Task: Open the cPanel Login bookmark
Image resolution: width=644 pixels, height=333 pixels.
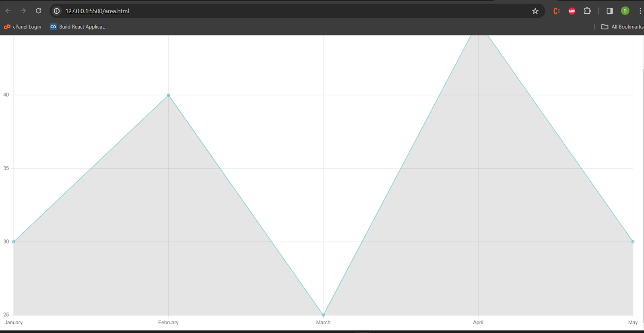Action: pyautogui.click(x=23, y=27)
